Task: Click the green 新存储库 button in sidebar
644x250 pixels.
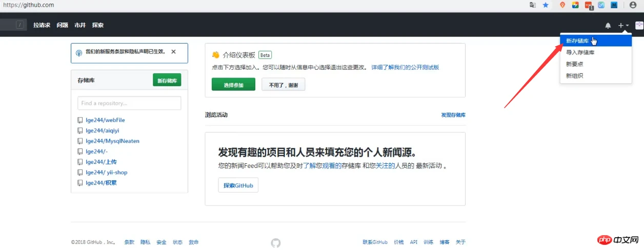Action: coord(167,81)
